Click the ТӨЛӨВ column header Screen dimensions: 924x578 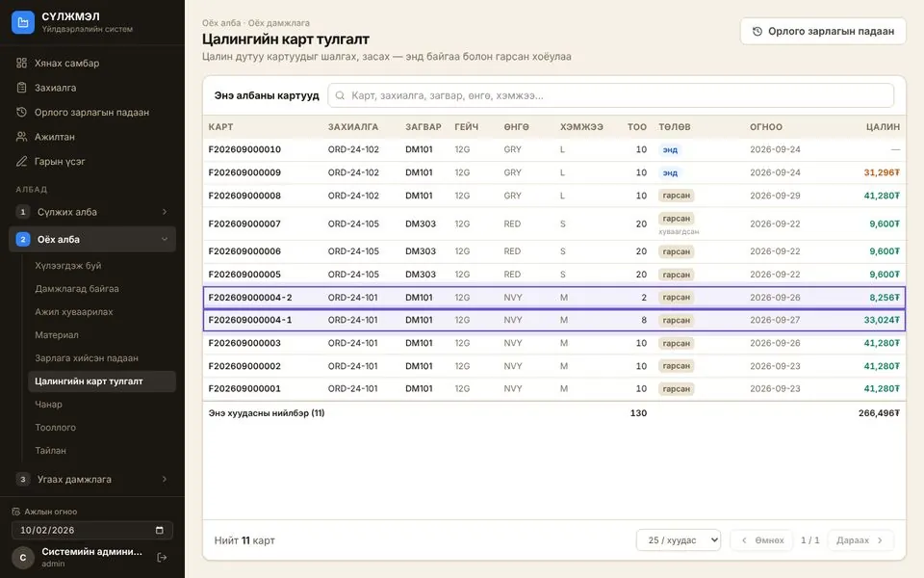[674, 127]
